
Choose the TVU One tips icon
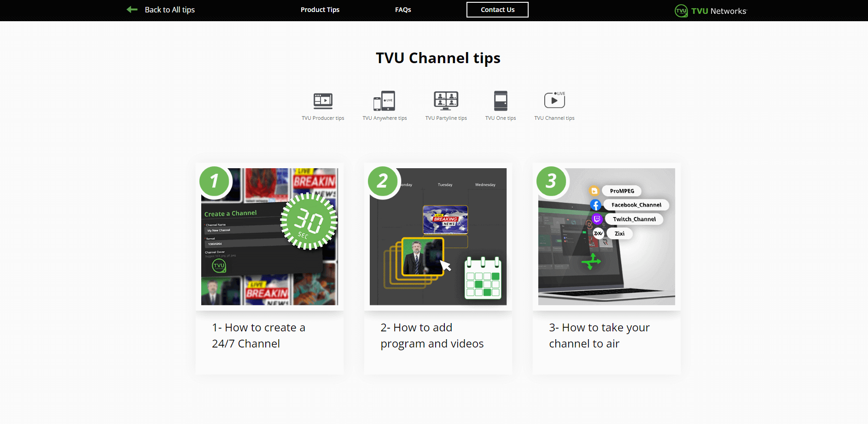[500, 100]
